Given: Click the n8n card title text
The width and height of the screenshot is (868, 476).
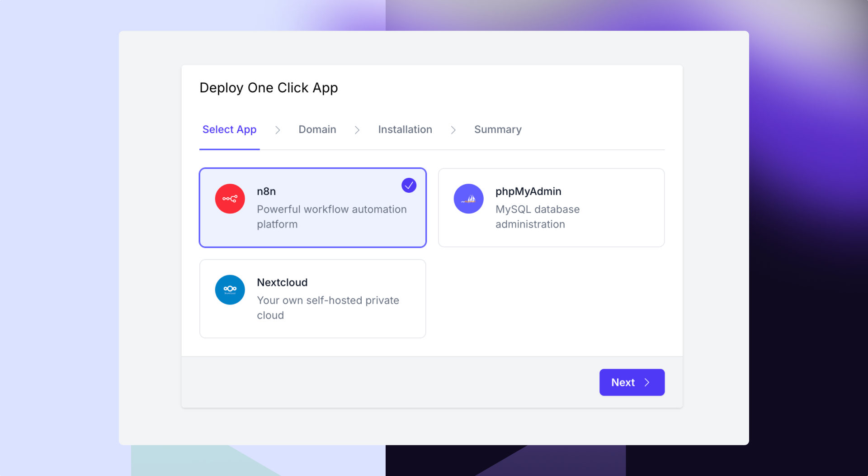Looking at the screenshot, I should [x=266, y=191].
